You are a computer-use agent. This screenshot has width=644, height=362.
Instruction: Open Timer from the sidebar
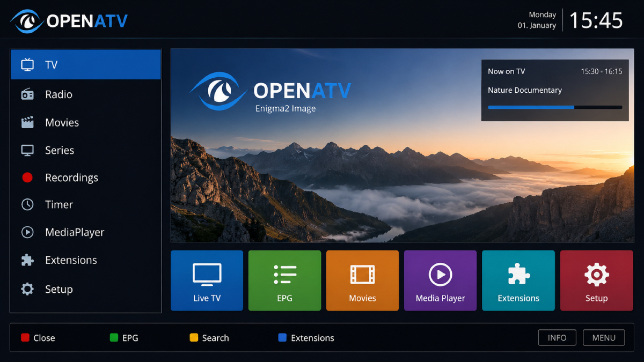86,204
